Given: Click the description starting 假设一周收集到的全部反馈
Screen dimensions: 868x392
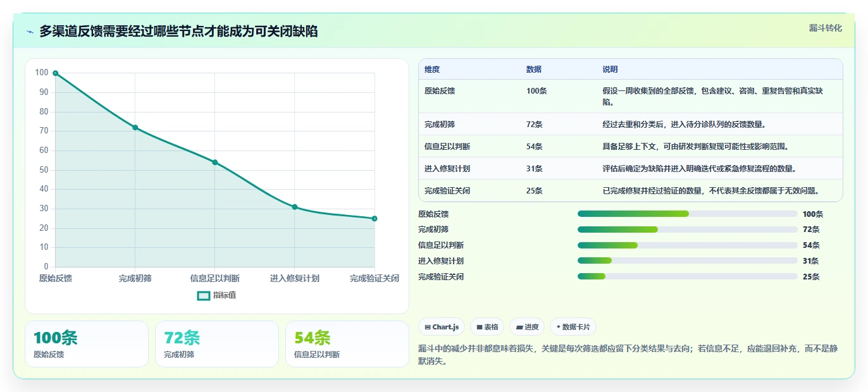Looking at the screenshot, I should click(x=713, y=96).
